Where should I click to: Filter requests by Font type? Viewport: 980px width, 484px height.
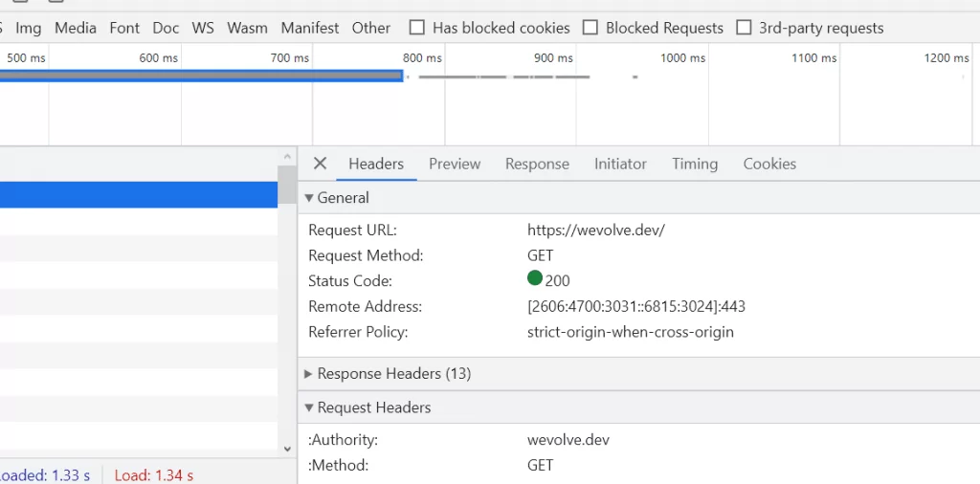click(x=124, y=28)
